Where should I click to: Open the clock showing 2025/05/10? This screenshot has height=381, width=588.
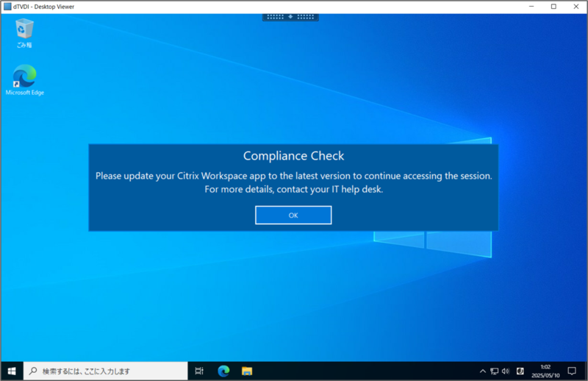(545, 371)
